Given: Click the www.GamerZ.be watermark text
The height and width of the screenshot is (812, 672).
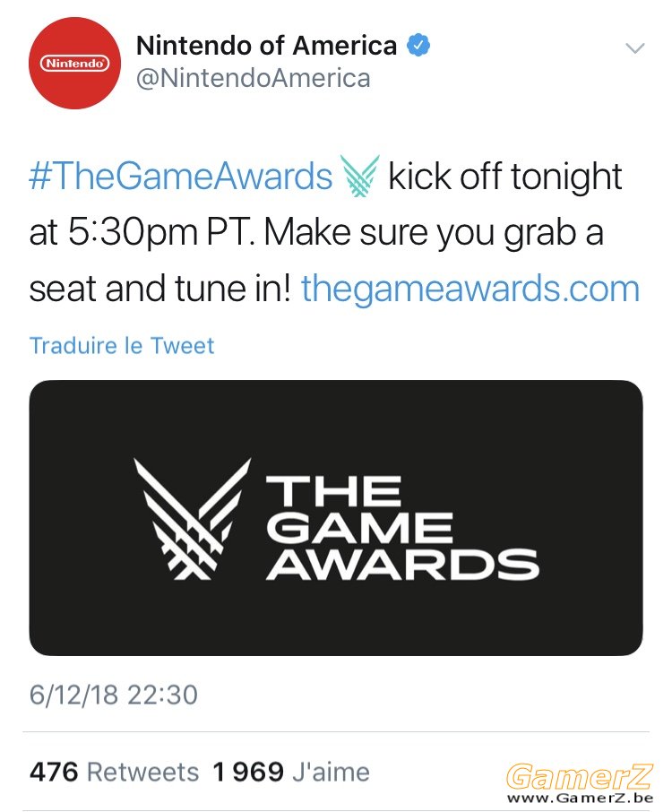Looking at the screenshot, I should point(580,798).
